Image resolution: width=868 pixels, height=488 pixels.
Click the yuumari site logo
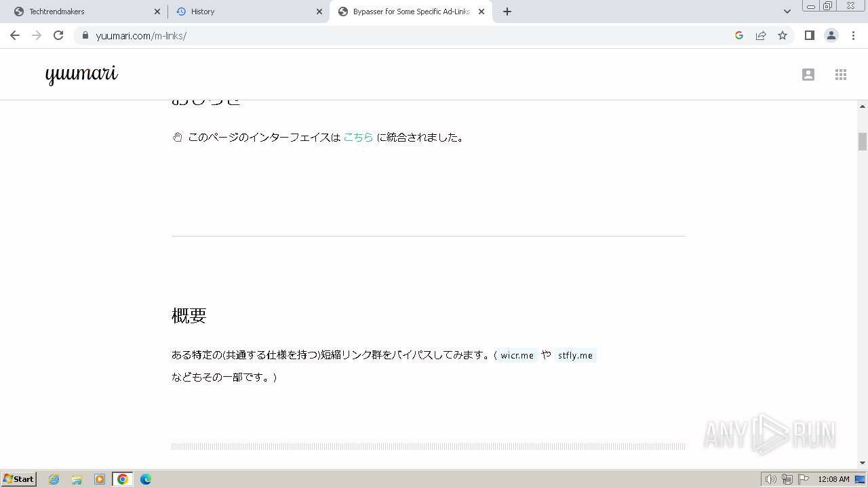click(81, 75)
